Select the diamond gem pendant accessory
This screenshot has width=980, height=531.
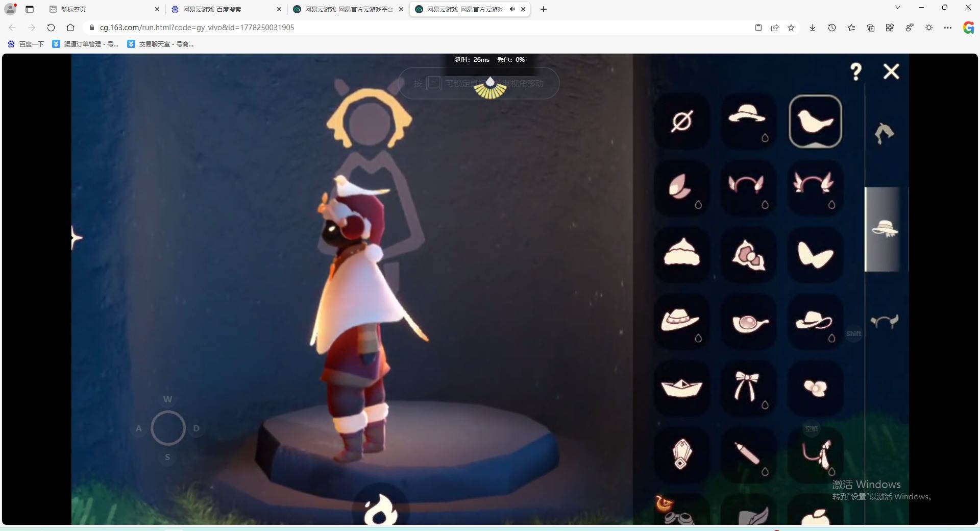click(682, 454)
